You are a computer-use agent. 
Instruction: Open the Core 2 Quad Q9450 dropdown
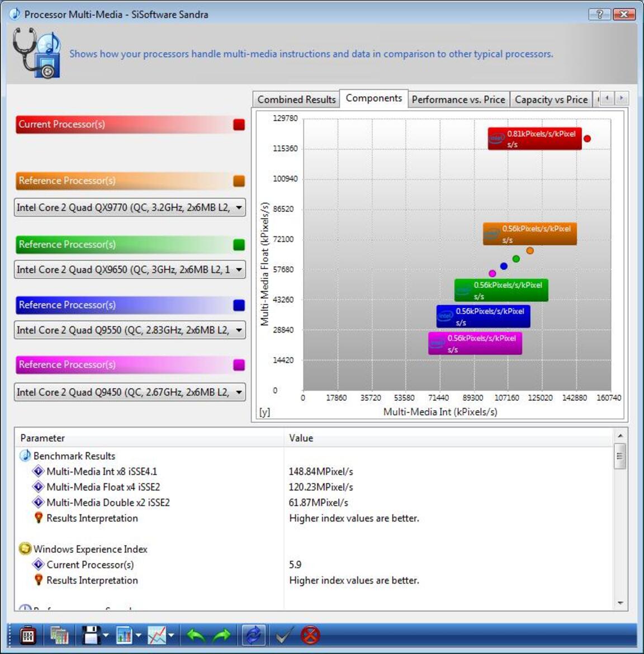point(130,392)
